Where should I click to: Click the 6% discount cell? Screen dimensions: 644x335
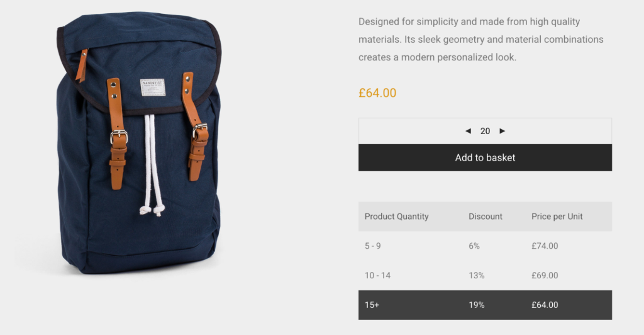[474, 246]
